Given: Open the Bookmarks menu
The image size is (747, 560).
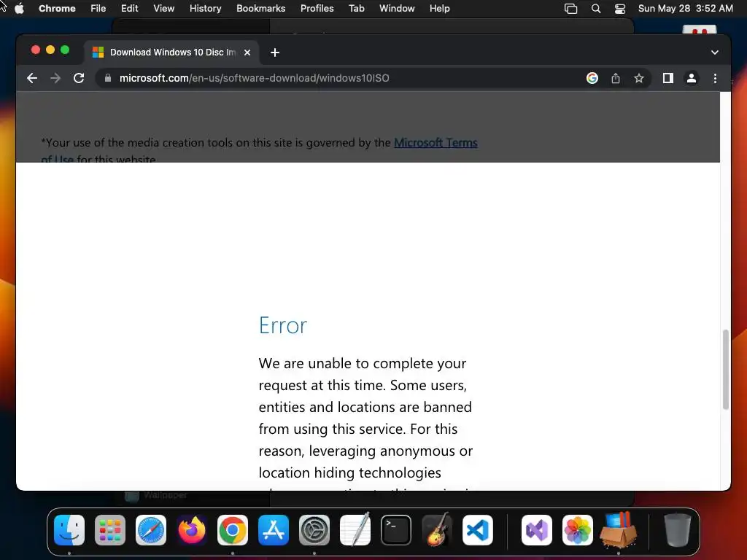Looking at the screenshot, I should [260, 8].
